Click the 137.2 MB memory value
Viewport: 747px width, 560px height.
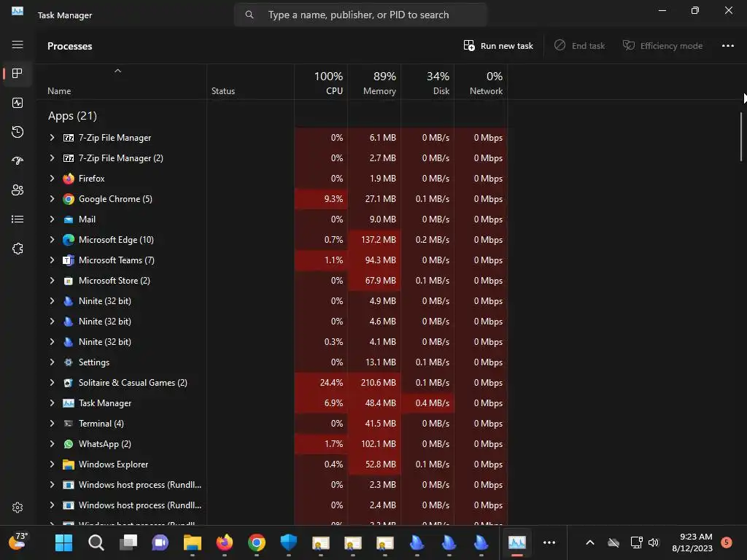point(379,240)
